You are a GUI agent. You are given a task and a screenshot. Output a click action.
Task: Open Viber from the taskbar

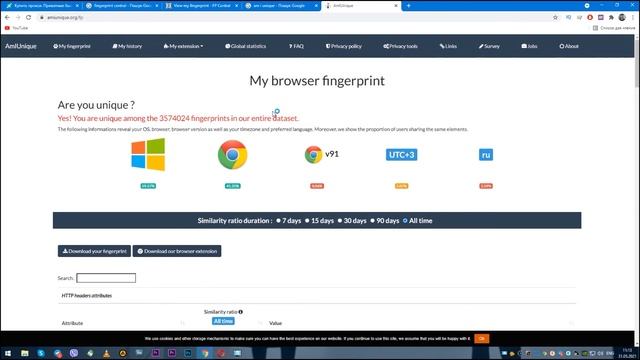(x=74, y=353)
